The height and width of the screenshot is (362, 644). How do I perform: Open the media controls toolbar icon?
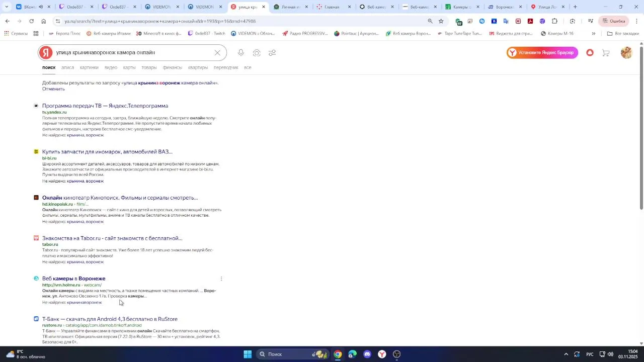(x=591, y=21)
